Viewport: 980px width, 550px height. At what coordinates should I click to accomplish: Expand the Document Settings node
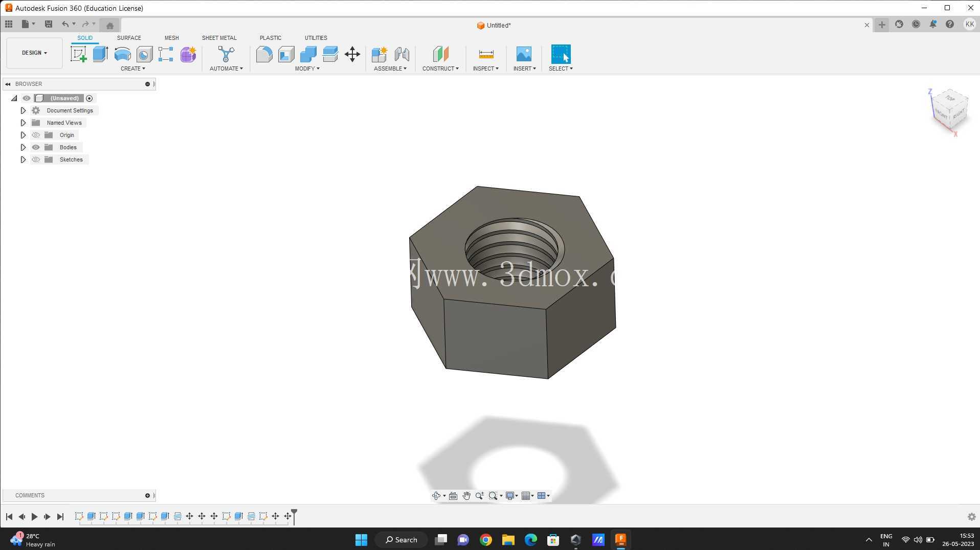click(x=23, y=110)
